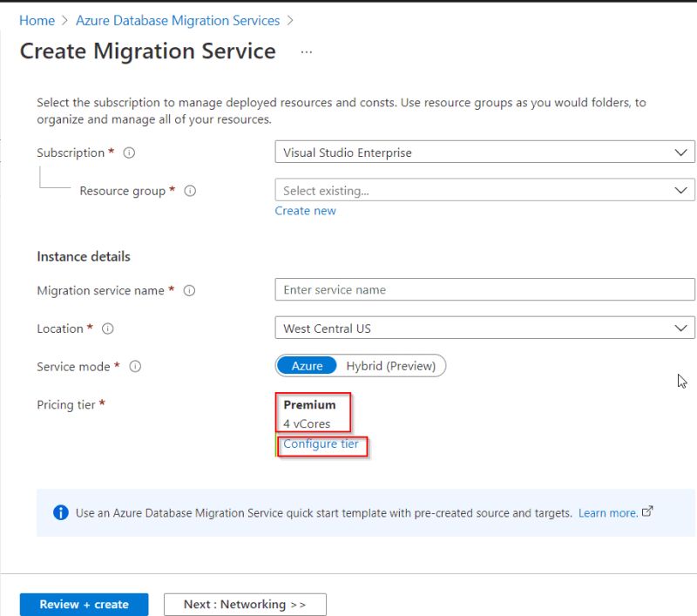
Task: Click the Resource group info icon
Action: click(190, 191)
